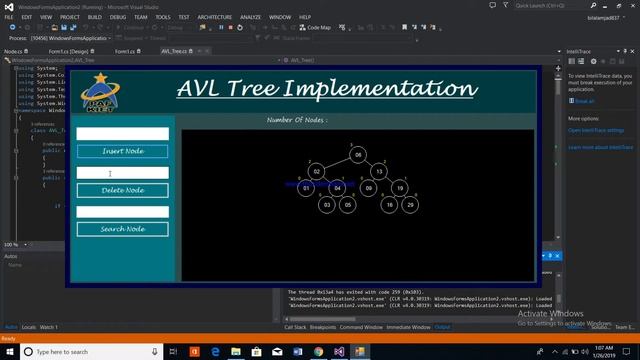
Task: Open the Locals debug tab
Action: point(29,327)
